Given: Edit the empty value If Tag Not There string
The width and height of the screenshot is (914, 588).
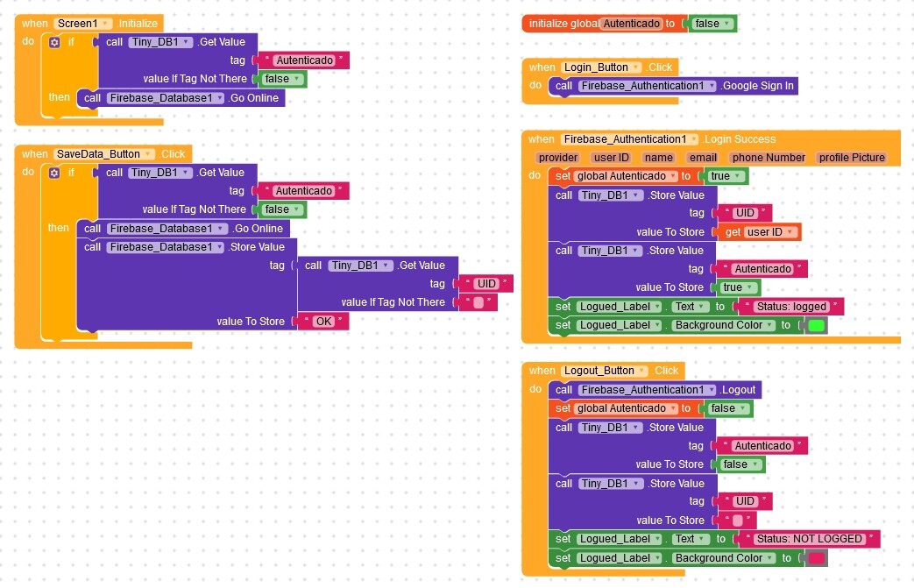Looking at the screenshot, I should 478,302.
